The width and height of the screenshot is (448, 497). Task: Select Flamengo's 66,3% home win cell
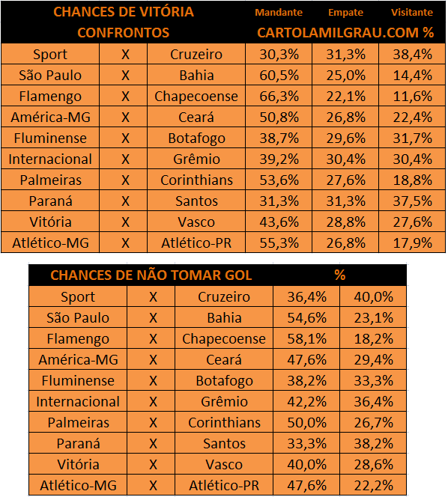[x=279, y=96]
